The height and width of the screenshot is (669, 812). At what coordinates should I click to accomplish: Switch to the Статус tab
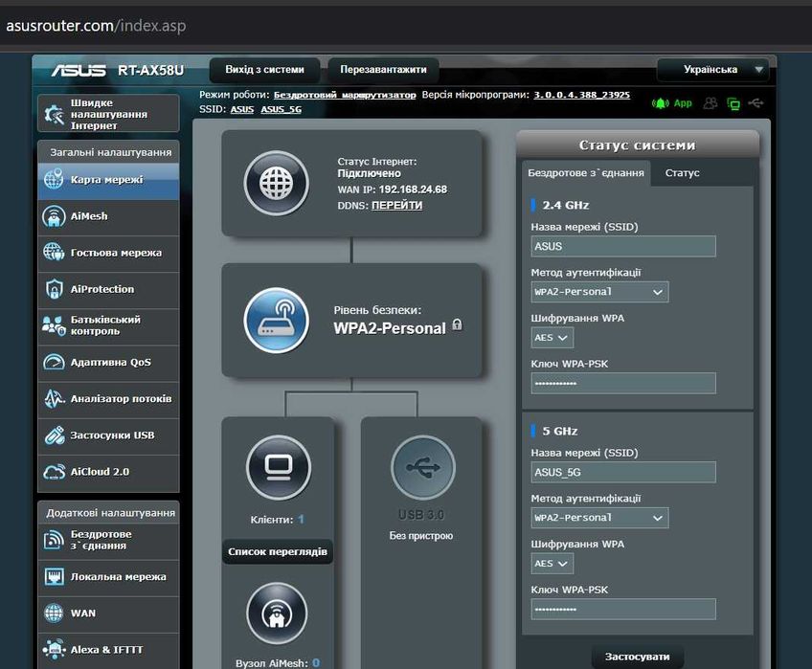[682, 173]
